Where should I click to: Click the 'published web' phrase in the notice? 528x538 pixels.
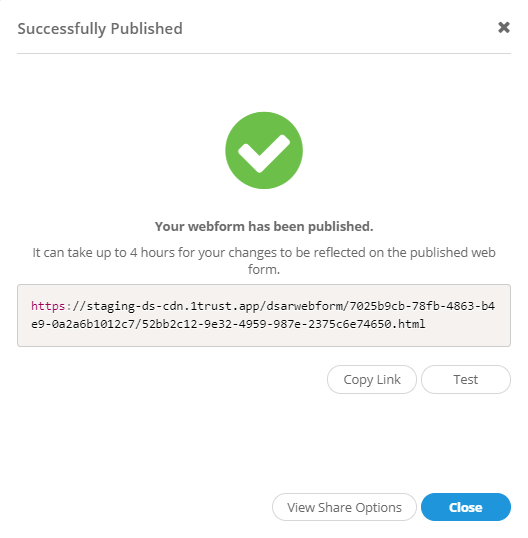pos(453,253)
